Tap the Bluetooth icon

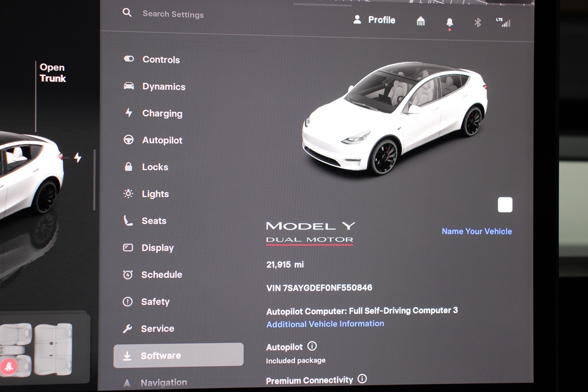(x=478, y=23)
